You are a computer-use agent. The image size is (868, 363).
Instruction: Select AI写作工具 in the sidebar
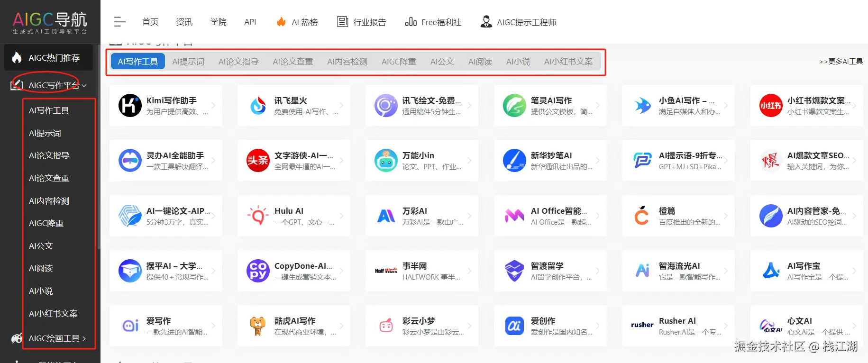pos(49,110)
